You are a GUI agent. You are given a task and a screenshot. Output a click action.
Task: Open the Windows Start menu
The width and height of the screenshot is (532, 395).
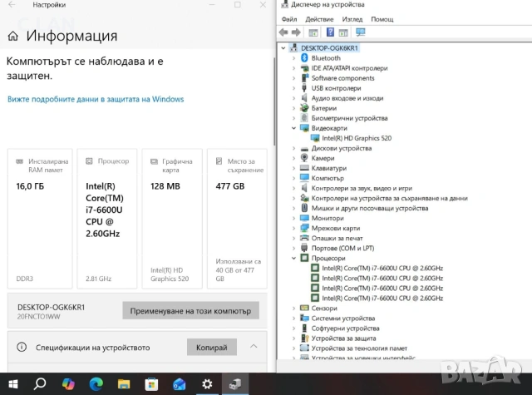pyautogui.click(x=13, y=384)
